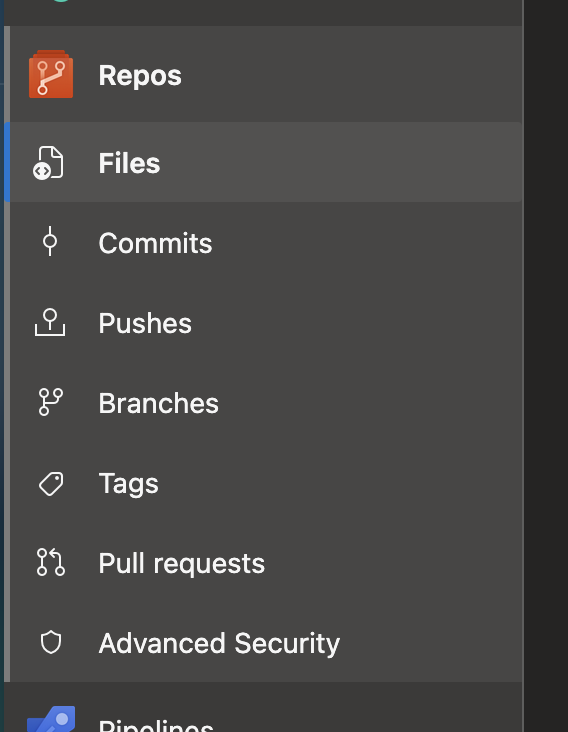Click the blue Pipelines rocket icon
The image size is (568, 732).
(x=51, y=719)
